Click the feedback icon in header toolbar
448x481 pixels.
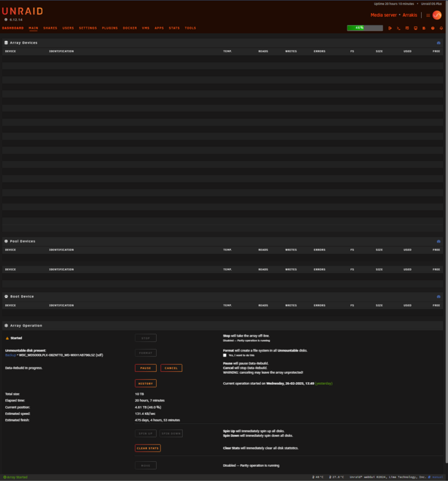pos(407,28)
